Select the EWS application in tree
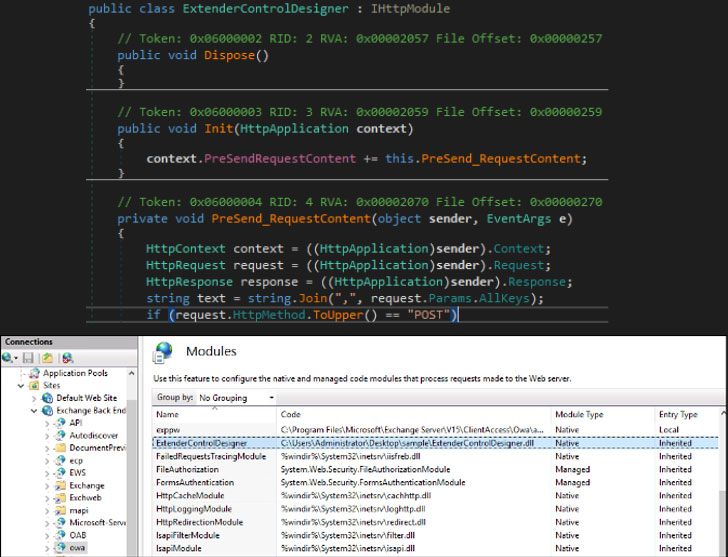728x557 pixels. [77, 473]
